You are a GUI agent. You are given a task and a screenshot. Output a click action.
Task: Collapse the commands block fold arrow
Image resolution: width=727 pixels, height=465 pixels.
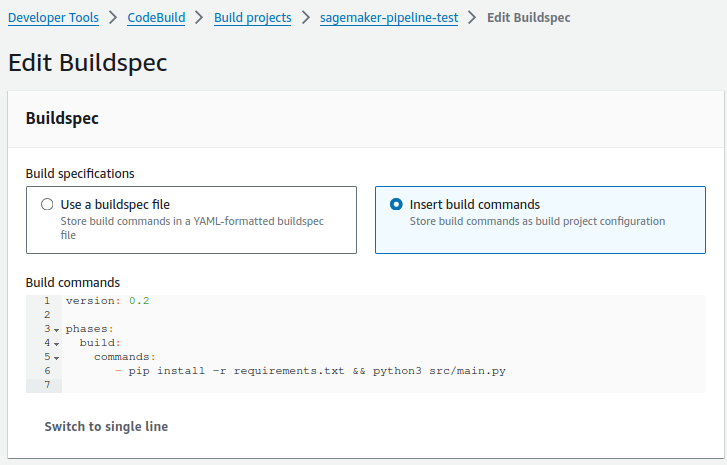pos(56,358)
